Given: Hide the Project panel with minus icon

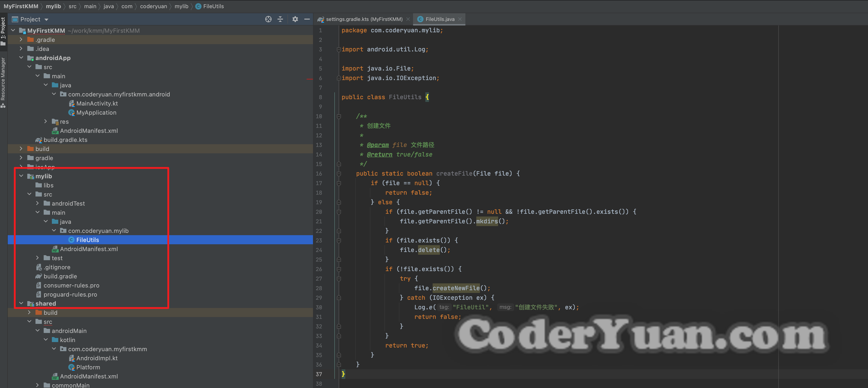Looking at the screenshot, I should pyautogui.click(x=307, y=19).
